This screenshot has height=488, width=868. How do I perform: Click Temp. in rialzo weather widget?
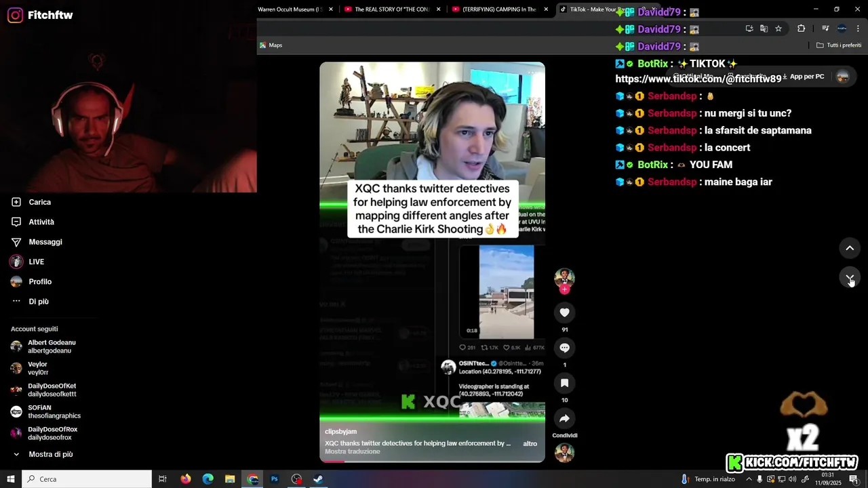(707, 479)
